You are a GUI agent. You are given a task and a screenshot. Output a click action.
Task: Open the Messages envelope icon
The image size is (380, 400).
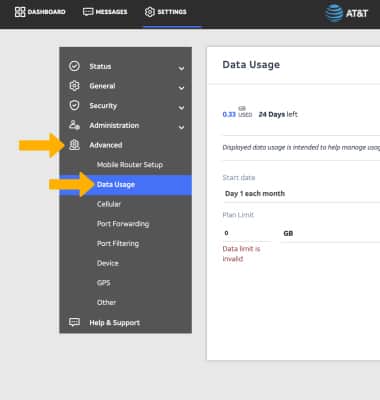tap(88, 12)
